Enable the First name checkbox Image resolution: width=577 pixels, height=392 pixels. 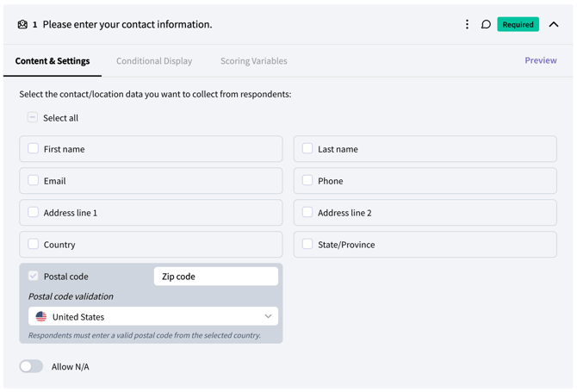[x=34, y=149]
